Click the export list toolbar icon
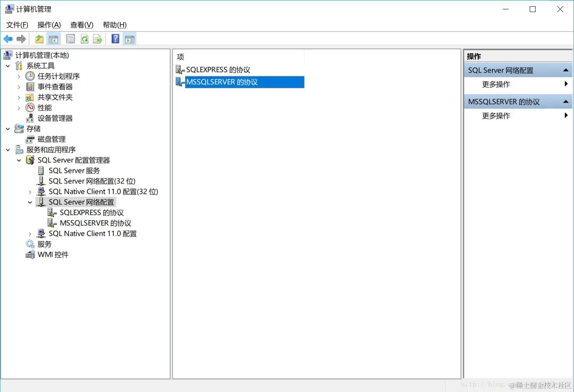574x392 pixels. pos(97,39)
